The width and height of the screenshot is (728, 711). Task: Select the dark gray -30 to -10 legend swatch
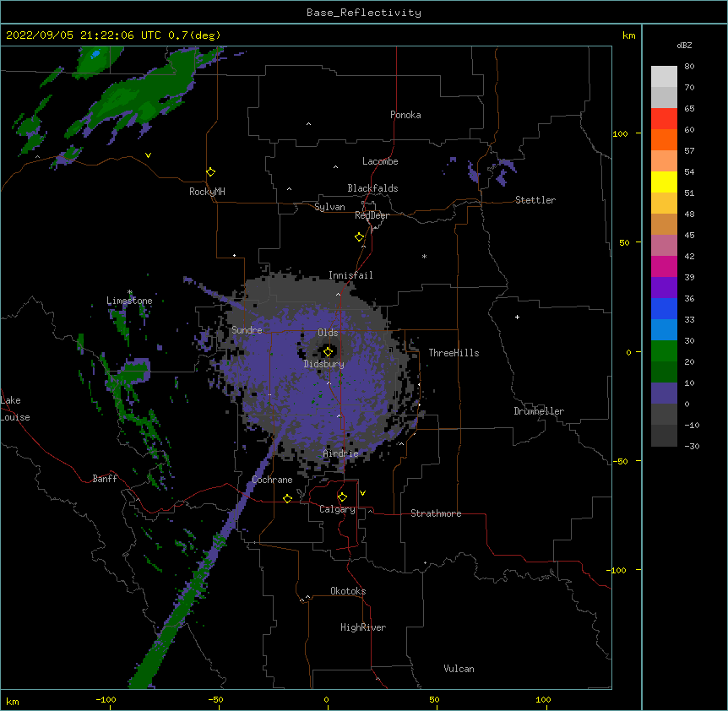(x=664, y=436)
